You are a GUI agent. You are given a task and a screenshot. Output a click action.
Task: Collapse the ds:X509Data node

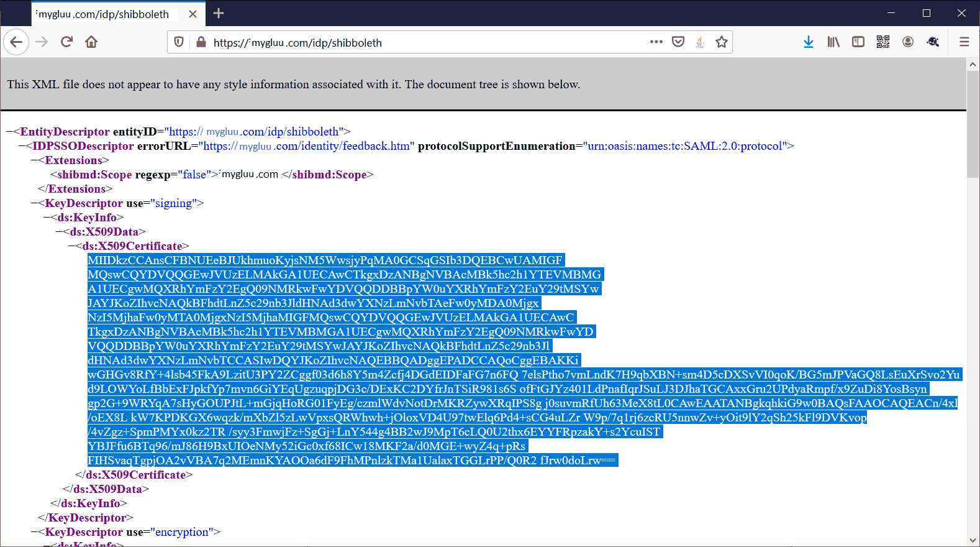[59, 232]
